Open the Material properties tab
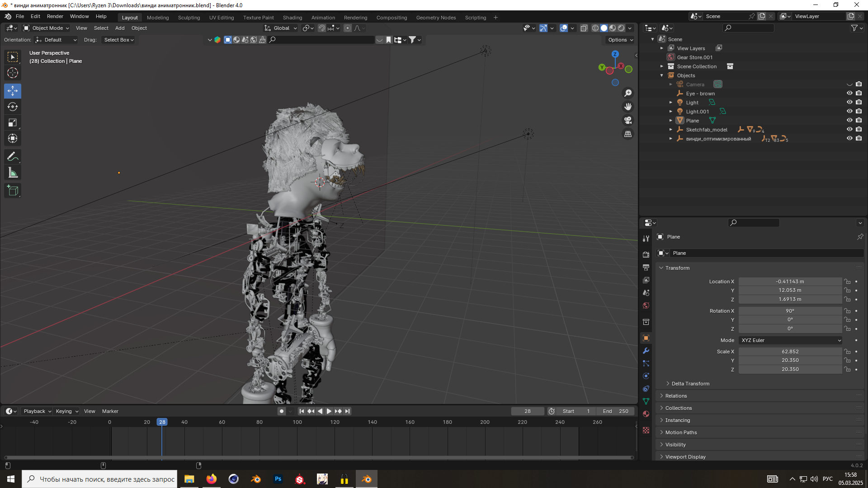Image resolution: width=868 pixels, height=488 pixels. click(646, 414)
